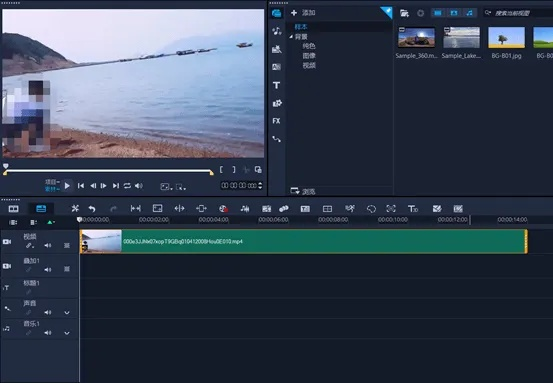
Task: Select the Sample_Lake video thumbnail
Action: pyautogui.click(x=461, y=37)
